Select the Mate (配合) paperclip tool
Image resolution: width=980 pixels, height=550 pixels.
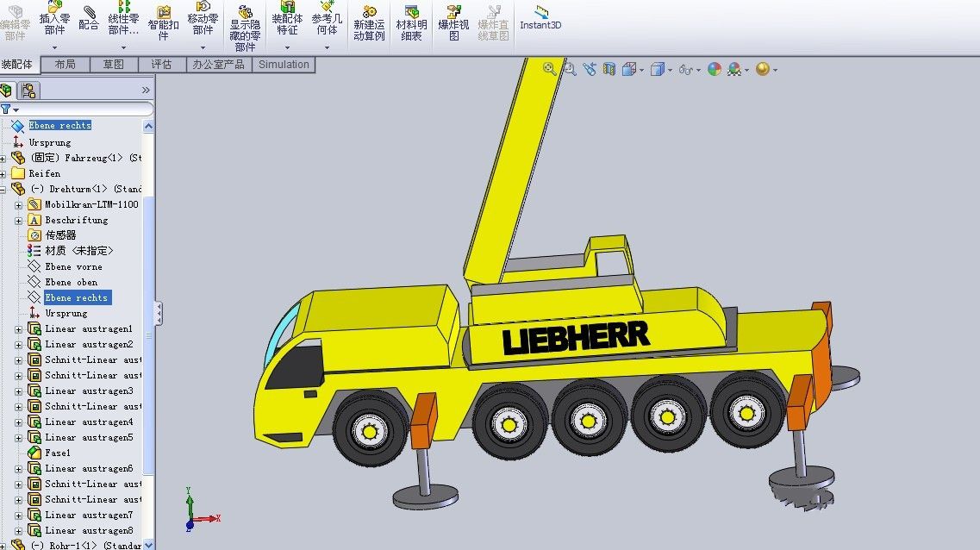[x=89, y=17]
